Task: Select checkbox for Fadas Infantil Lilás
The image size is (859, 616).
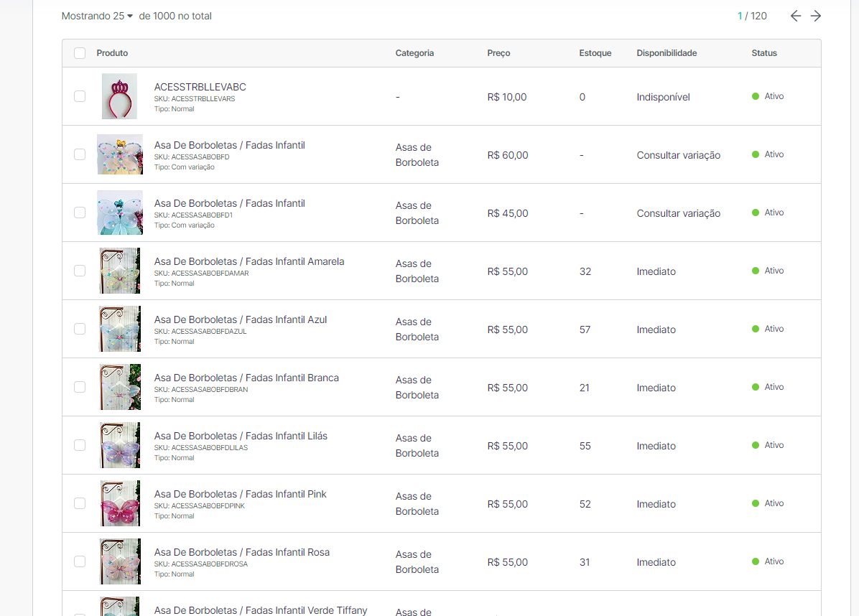Action: 80,445
